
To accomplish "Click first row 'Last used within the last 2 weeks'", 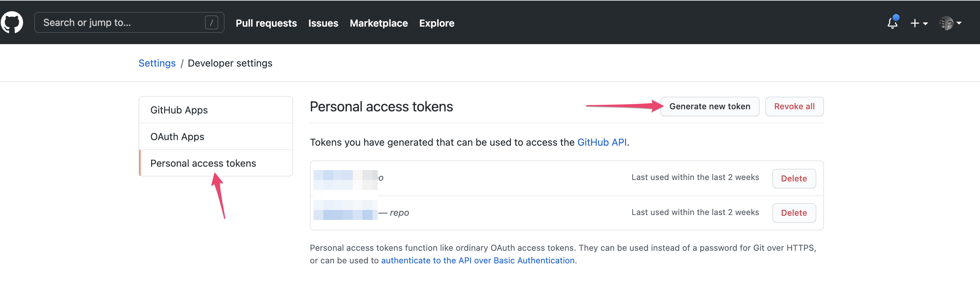I will pos(695,178).
